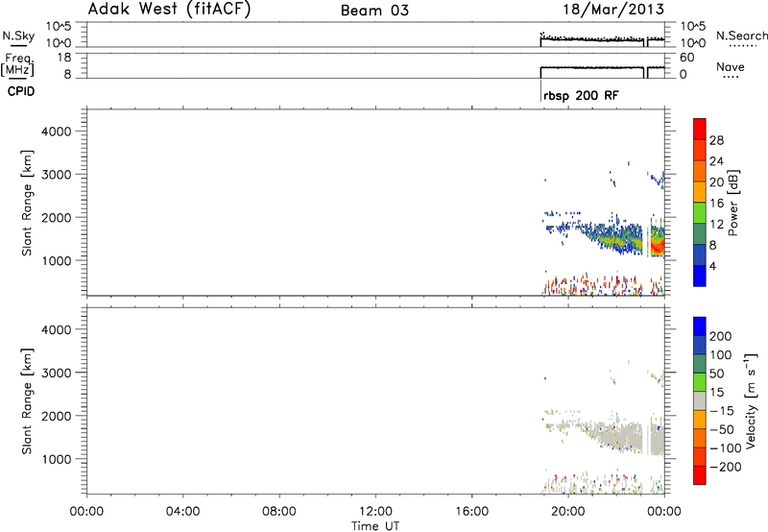This screenshot has width=768, height=532.
Task: Click the 'Nave' legend label
Action: 731,67
